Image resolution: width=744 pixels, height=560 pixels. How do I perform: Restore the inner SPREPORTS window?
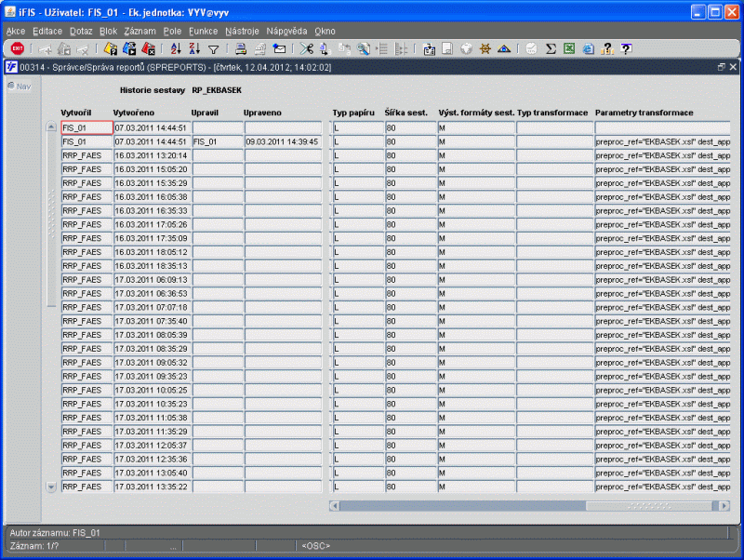click(x=722, y=67)
